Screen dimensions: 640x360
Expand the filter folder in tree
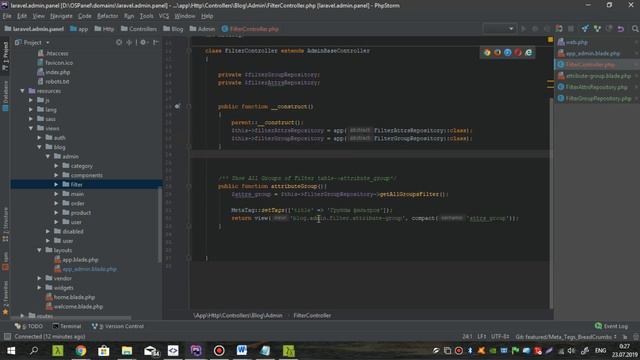56,184
